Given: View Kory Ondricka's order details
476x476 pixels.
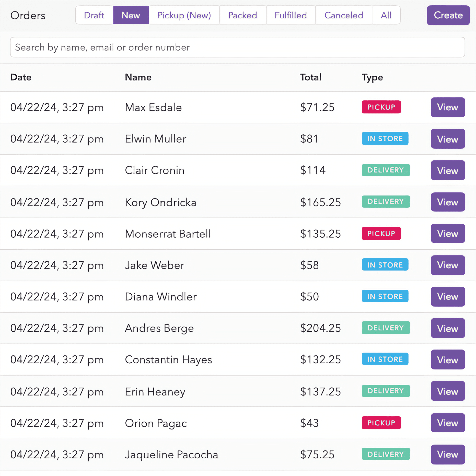Looking at the screenshot, I should (x=448, y=202).
